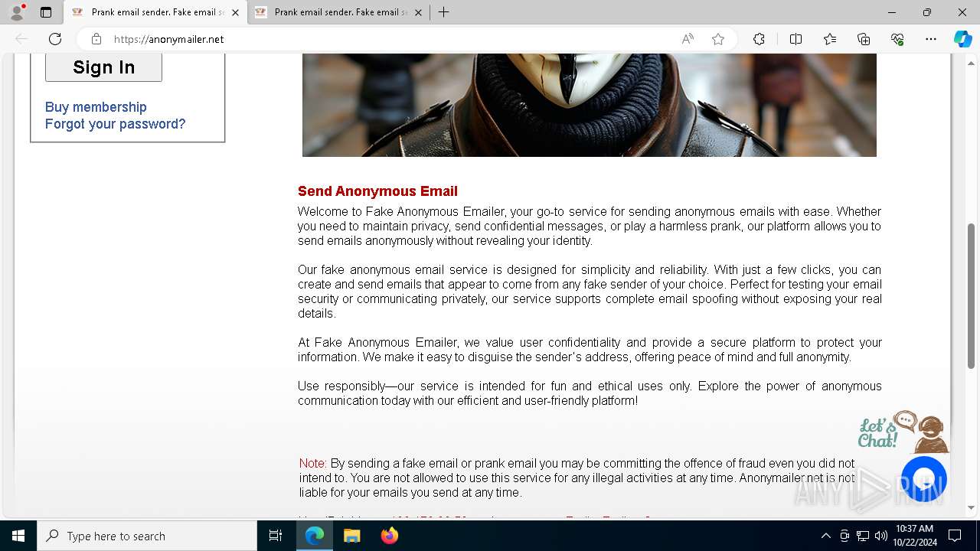Add this page to favorites
Screen dimensions: 980x551
tap(718, 39)
